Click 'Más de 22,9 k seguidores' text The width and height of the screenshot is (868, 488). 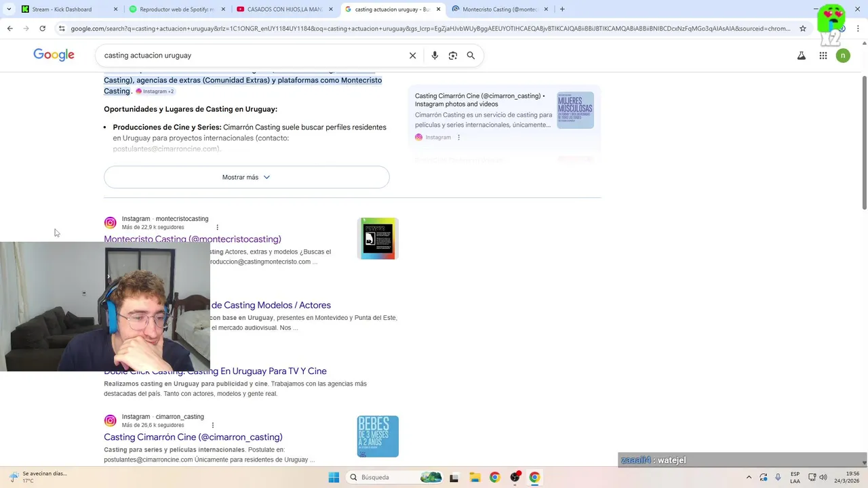[x=153, y=227]
